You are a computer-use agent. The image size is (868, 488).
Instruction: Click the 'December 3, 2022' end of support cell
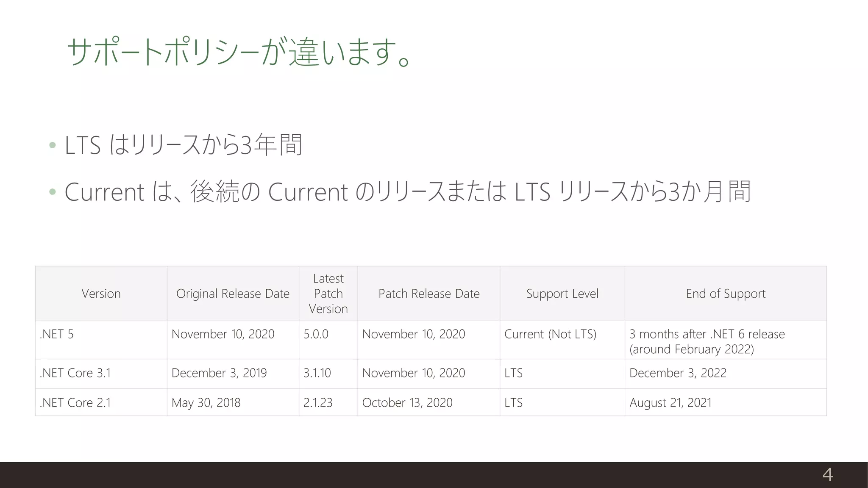tap(726, 374)
